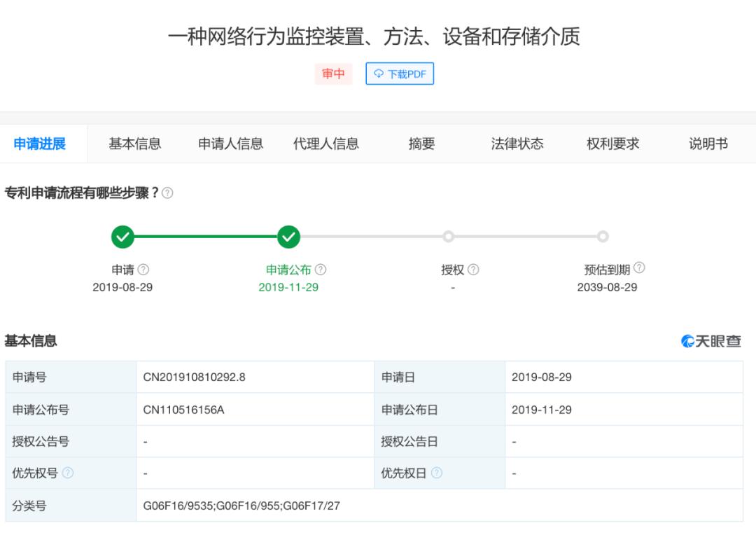Select the 代理人信息 tab
The width and height of the screenshot is (756, 535).
326,144
